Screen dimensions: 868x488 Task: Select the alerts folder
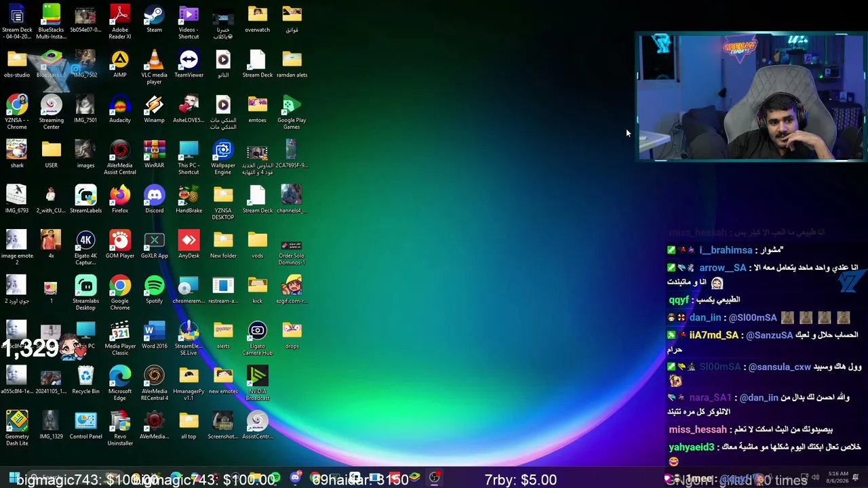(223, 335)
